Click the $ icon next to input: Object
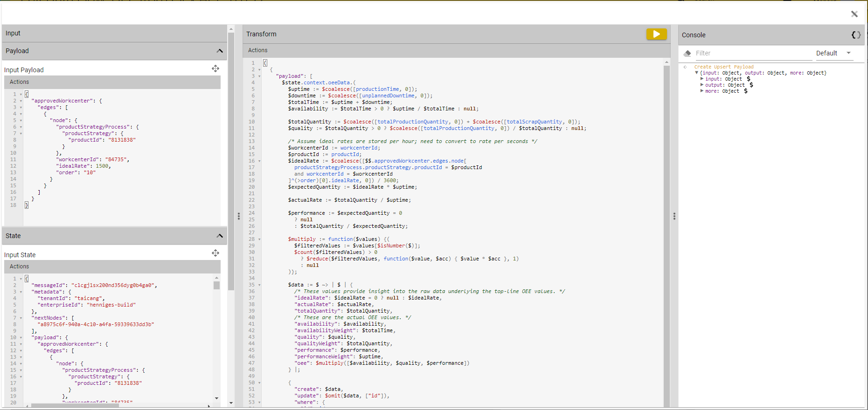Viewport: 868px width, 410px height. point(749,79)
